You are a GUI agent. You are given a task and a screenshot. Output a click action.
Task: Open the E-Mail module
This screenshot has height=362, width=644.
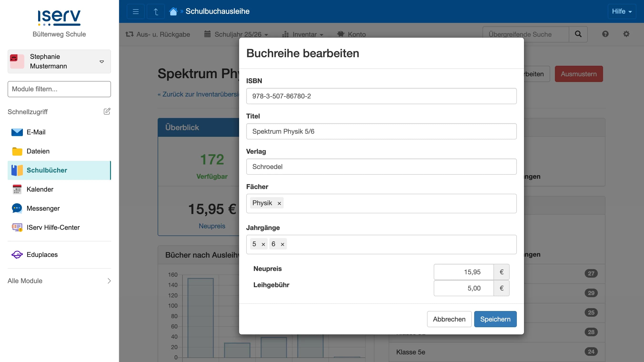(36, 132)
